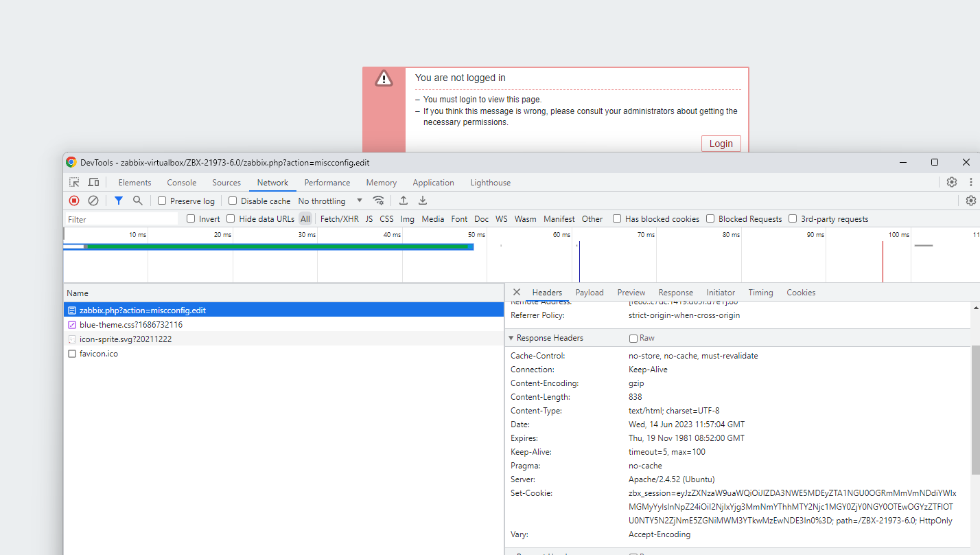This screenshot has height=555, width=980.
Task: Maximize the DevTools window
Action: [935, 162]
